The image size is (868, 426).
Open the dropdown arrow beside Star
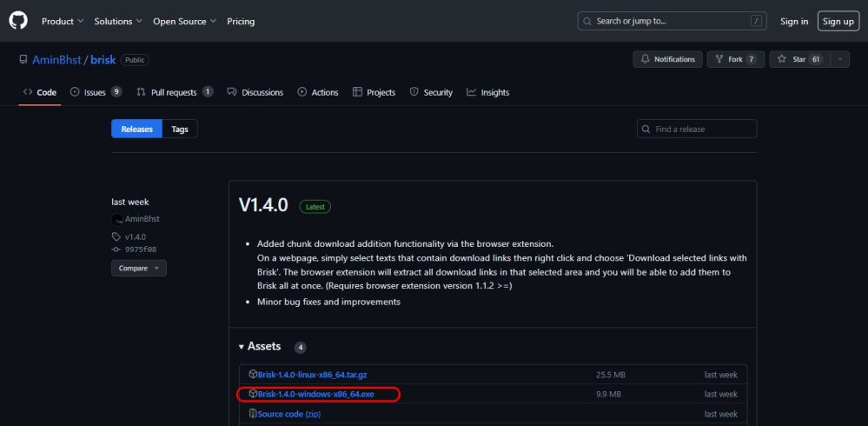coord(840,59)
